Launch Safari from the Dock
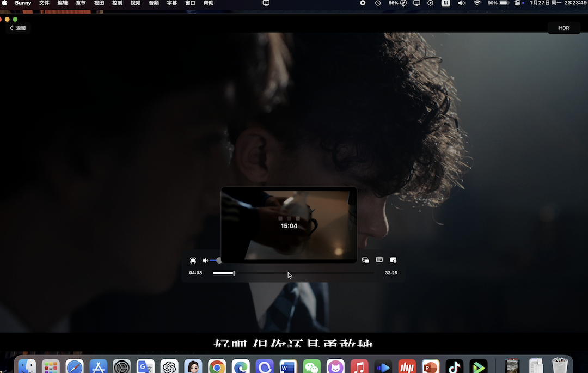The image size is (588, 373). point(74,366)
